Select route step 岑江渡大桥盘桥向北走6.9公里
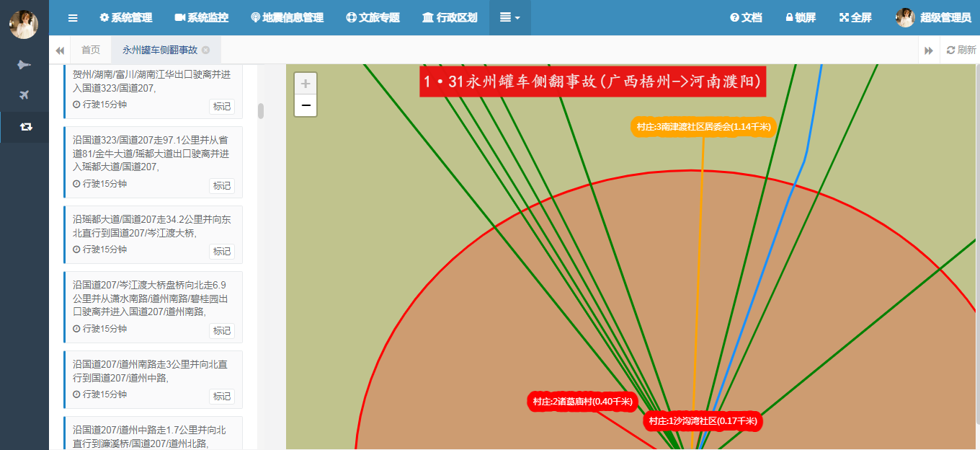Screen dimensions: 980x450 click(x=153, y=306)
